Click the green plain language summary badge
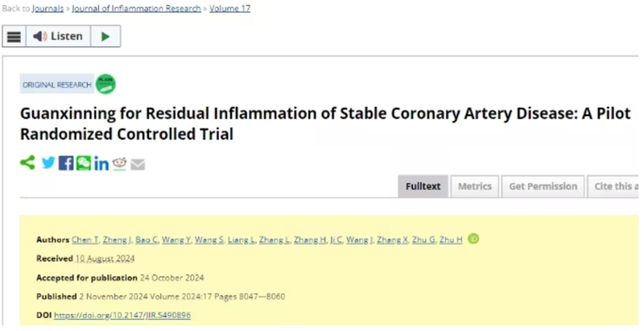644x331 pixels. click(105, 84)
